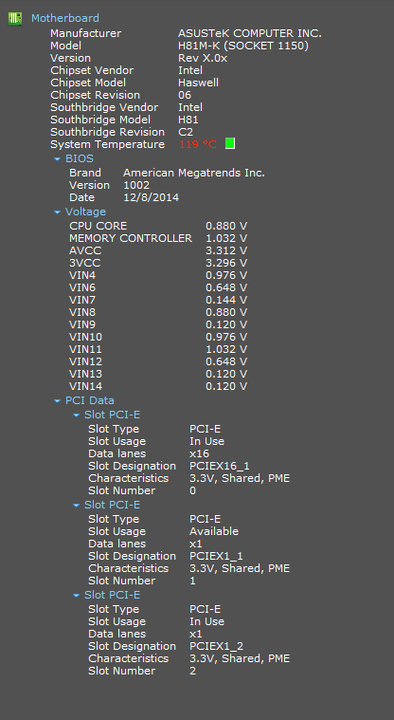This screenshot has width=394, height=720.
Task: Click the ASUSTeK COMPUTER INC. manufacturer value
Action: click(250, 33)
